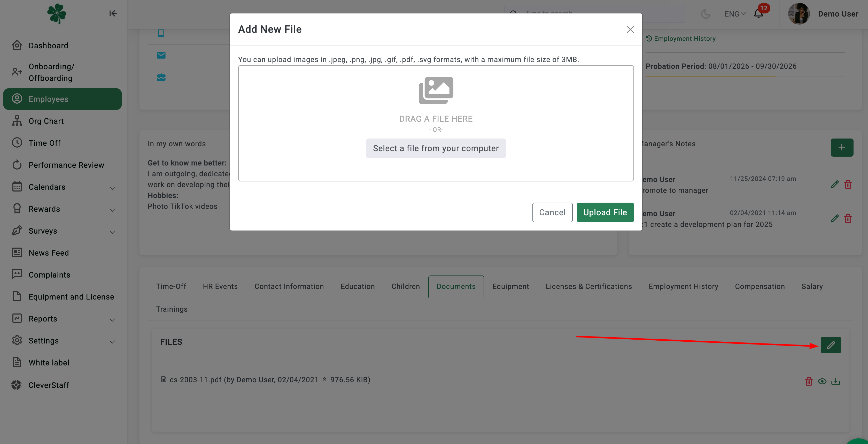The height and width of the screenshot is (444, 868).
Task: Delete the cs-2003-11.pdf file
Action: (809, 381)
